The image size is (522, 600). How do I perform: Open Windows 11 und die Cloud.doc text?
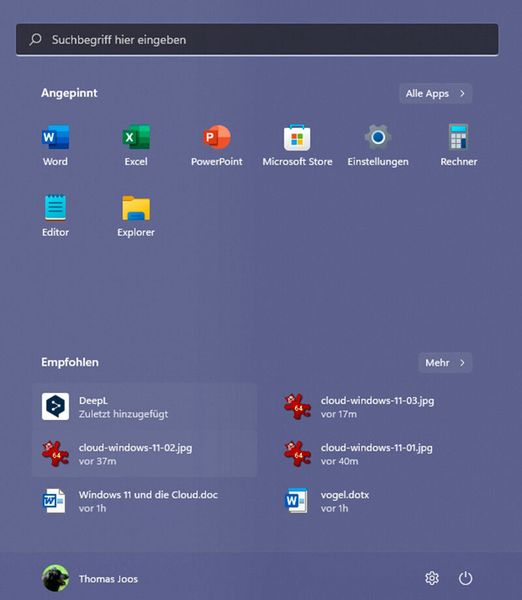pyautogui.click(x=148, y=495)
